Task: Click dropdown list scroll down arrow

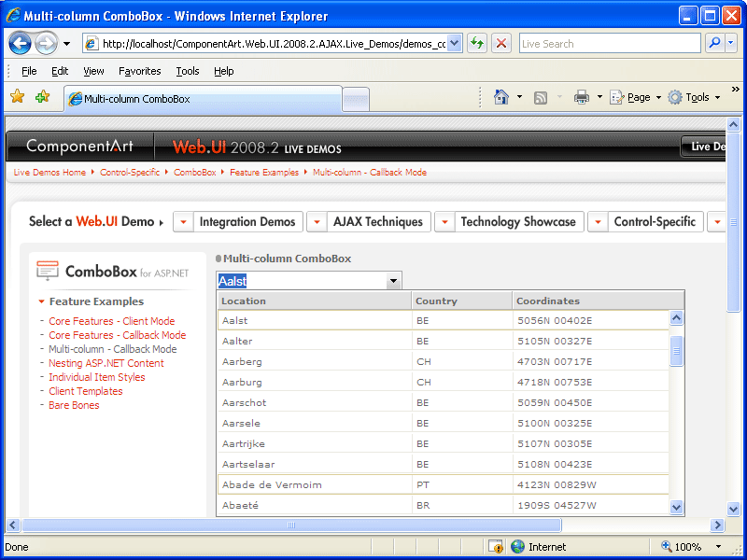Action: [676, 507]
